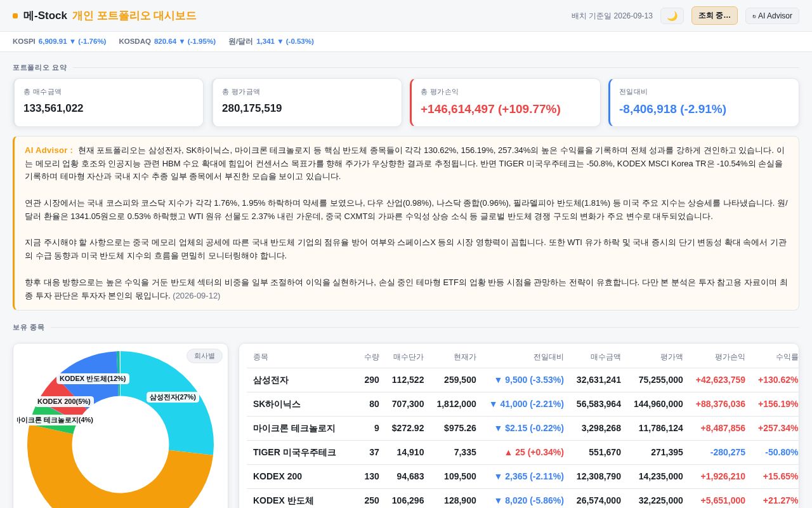Toggle dark mode moon icon

(672, 16)
